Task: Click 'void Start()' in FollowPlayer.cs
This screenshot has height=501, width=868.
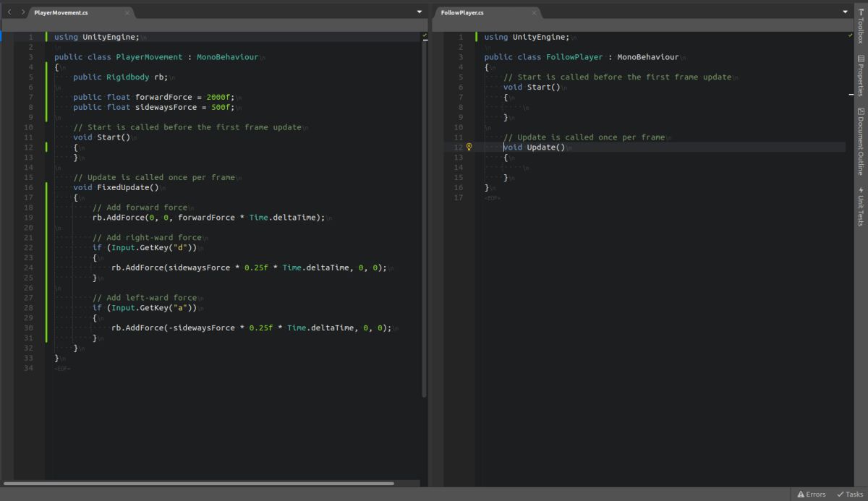Action: coord(532,87)
